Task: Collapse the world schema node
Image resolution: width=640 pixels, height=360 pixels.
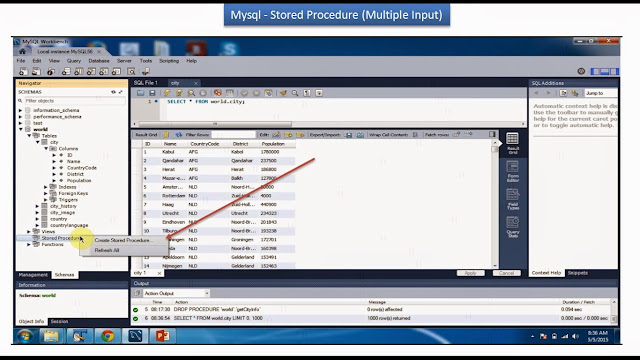Action: point(20,129)
